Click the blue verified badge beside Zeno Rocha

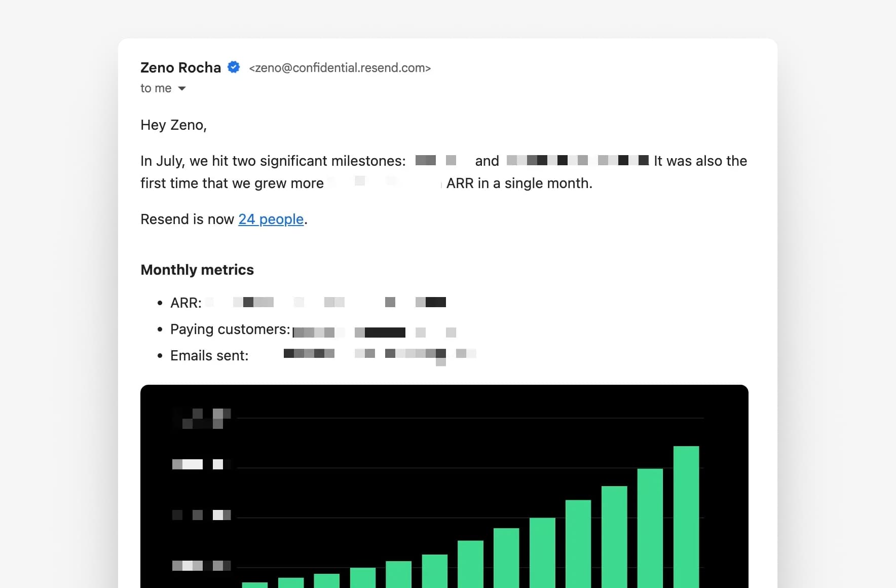[x=234, y=67]
